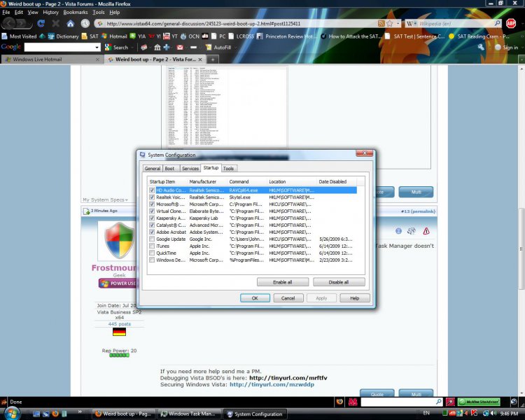
Task: Open the History menu
Action: click(50, 12)
